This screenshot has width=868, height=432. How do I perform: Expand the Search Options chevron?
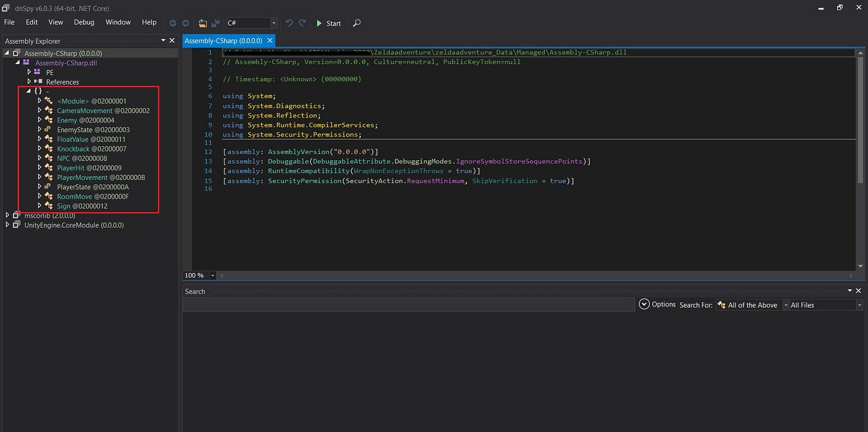(x=644, y=304)
